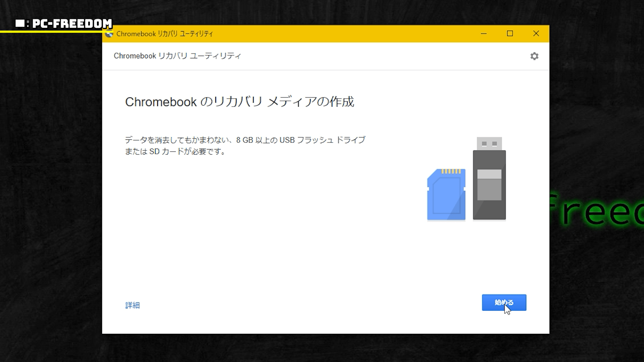This screenshot has width=644, height=362.
Task: Click the gold contacts on SD card
Action: click(451, 171)
